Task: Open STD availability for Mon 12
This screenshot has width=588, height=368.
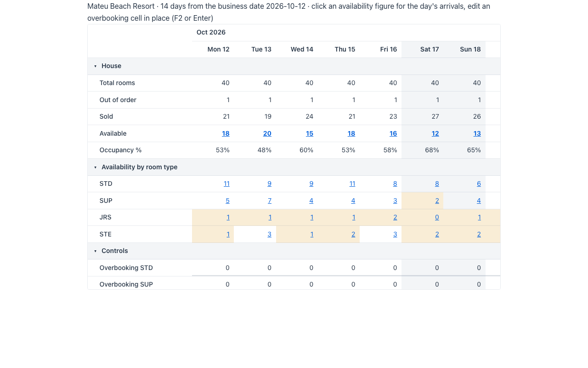Action: click(x=226, y=184)
